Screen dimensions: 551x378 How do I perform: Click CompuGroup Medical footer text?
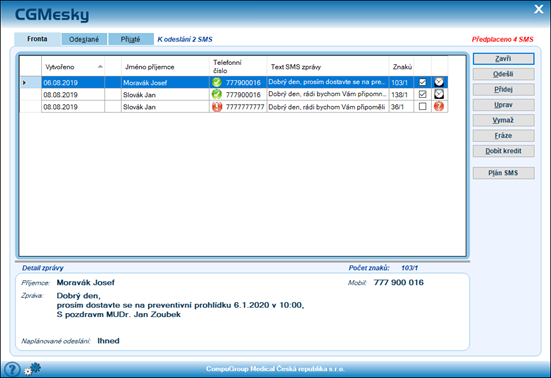pyautogui.click(x=275, y=369)
